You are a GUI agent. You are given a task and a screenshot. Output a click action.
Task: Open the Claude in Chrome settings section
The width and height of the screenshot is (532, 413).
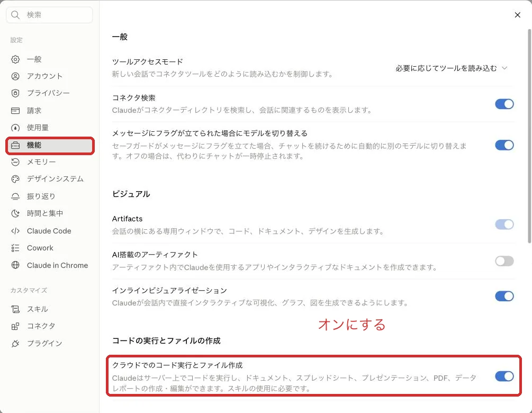[x=50, y=265]
